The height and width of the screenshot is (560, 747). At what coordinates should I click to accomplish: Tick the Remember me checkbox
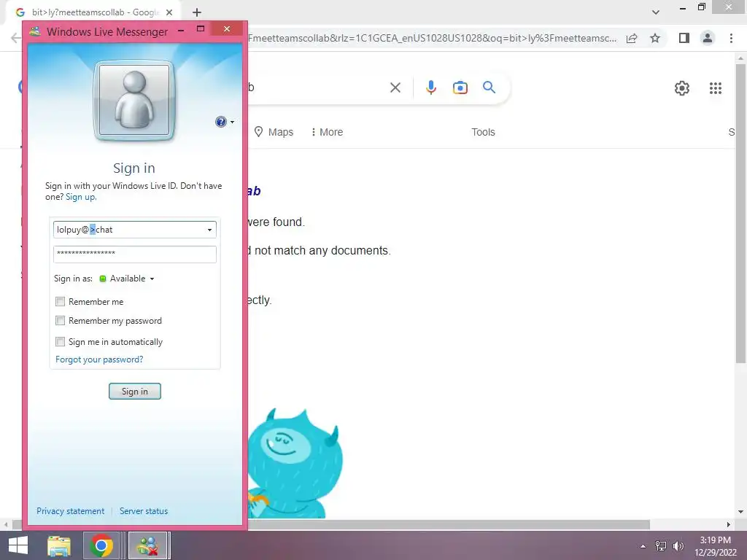(60, 301)
